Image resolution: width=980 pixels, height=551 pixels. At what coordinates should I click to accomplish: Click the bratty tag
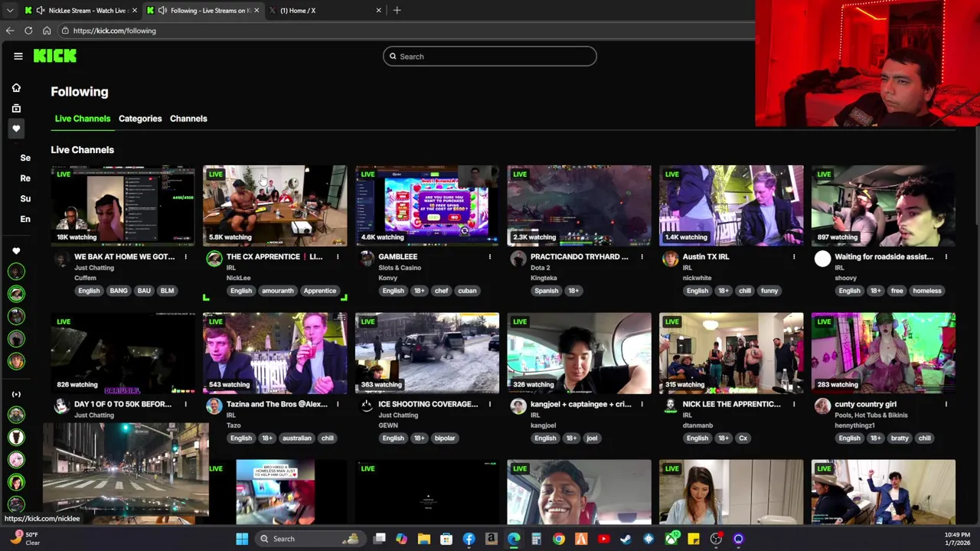tap(900, 439)
